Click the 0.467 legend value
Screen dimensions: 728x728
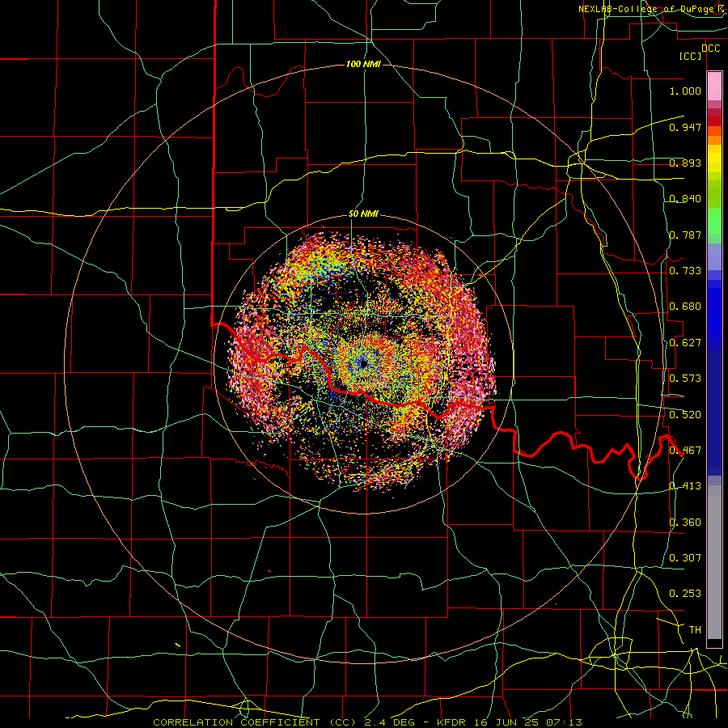click(685, 451)
